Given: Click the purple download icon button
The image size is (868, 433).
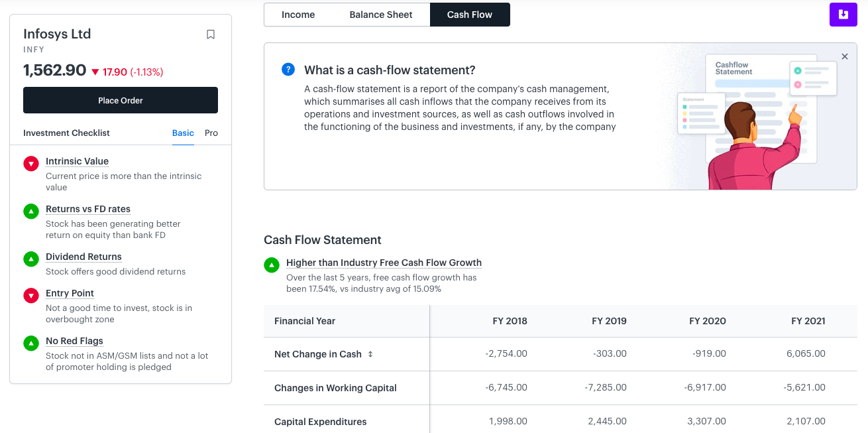Looking at the screenshot, I should click(843, 15).
